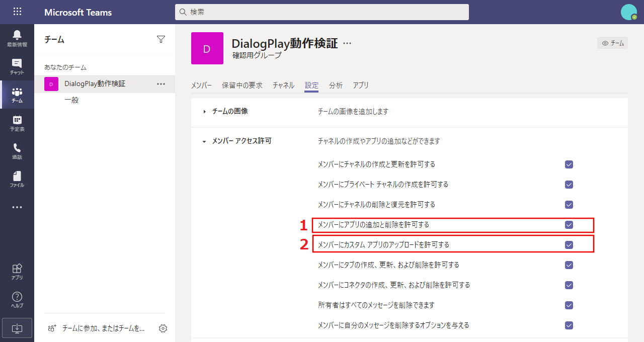Toggle 所有者はすべてのメッセージを削除できます checkbox
Screen dimensions: 644x342
click(569, 305)
